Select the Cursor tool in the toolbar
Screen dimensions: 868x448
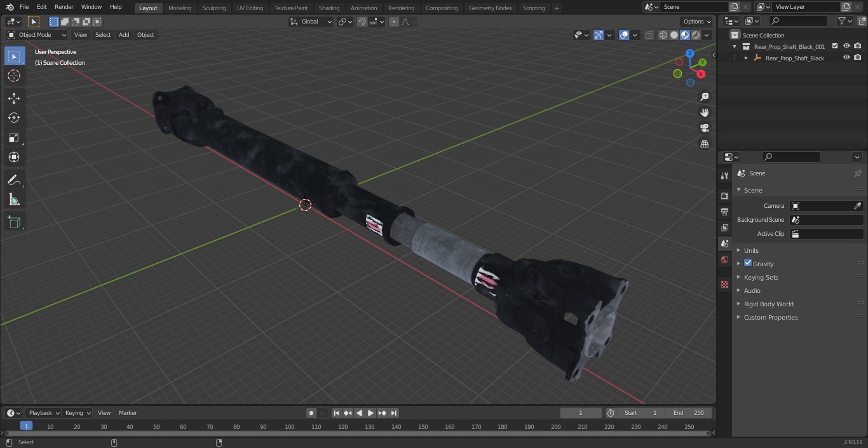pyautogui.click(x=14, y=76)
